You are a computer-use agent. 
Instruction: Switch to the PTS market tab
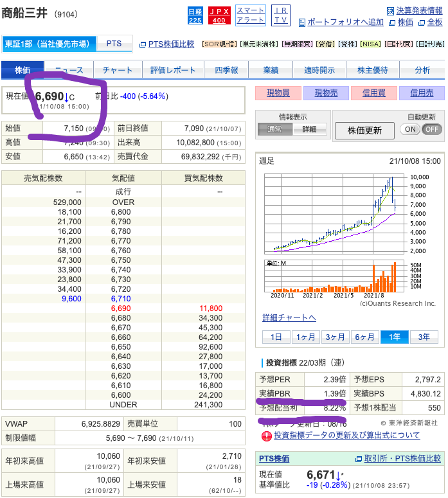(114, 44)
